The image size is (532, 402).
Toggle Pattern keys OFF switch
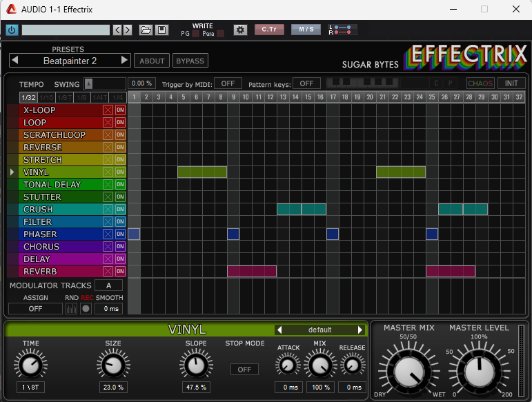click(306, 83)
